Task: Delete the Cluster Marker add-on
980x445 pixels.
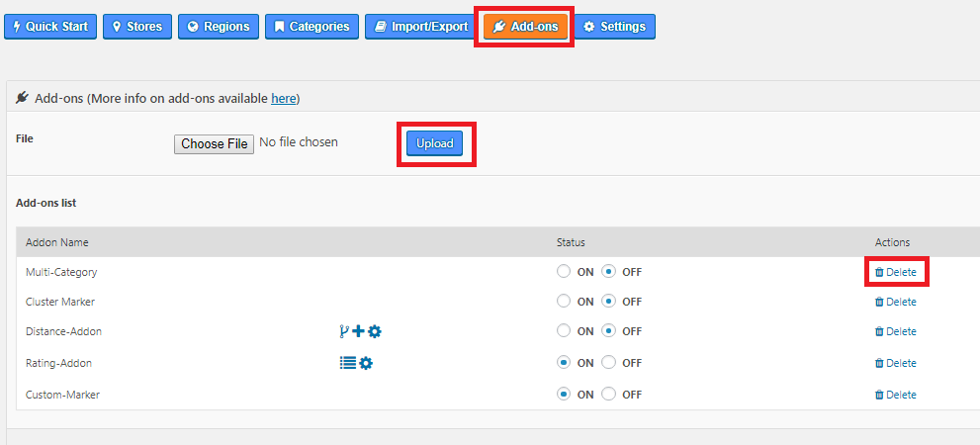Action: point(896,302)
